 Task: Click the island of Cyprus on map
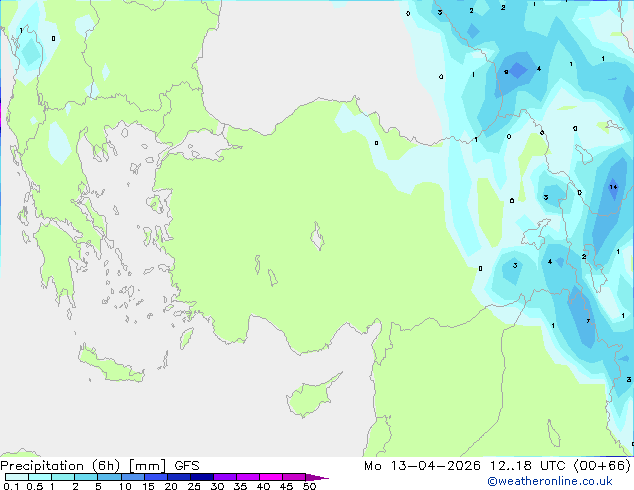[x=313, y=395]
